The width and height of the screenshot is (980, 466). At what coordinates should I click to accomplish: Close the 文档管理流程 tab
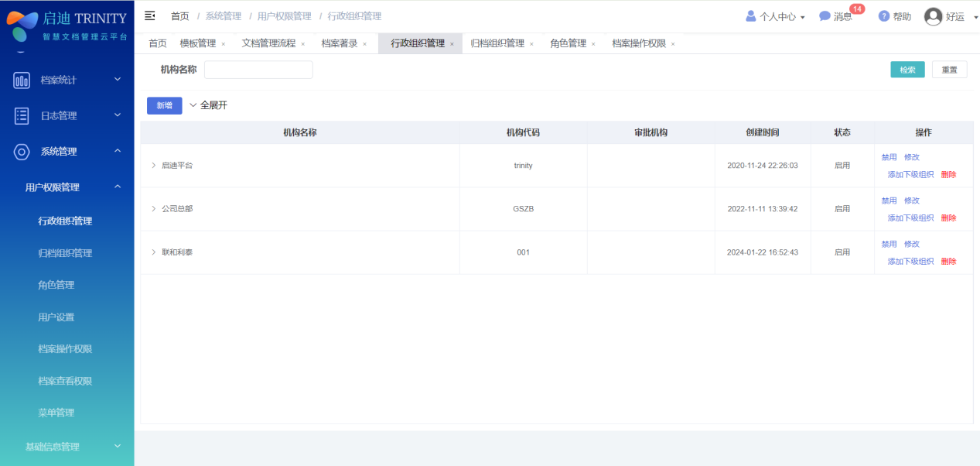[x=303, y=44]
